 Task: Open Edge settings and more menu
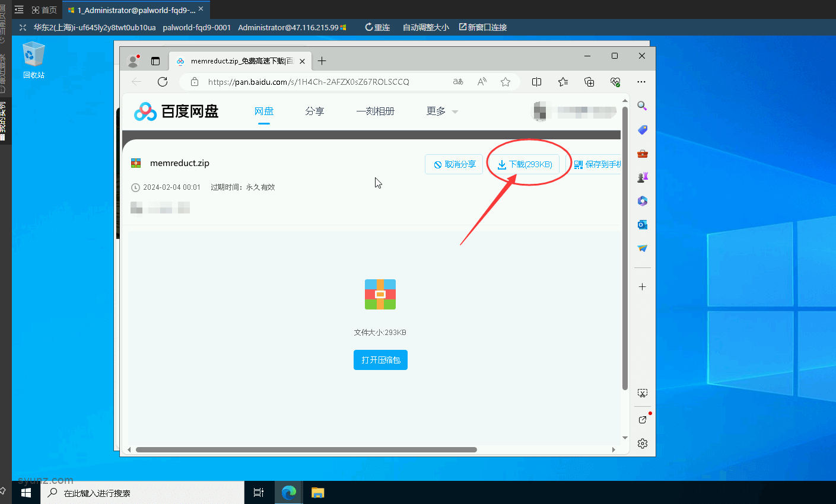click(641, 82)
